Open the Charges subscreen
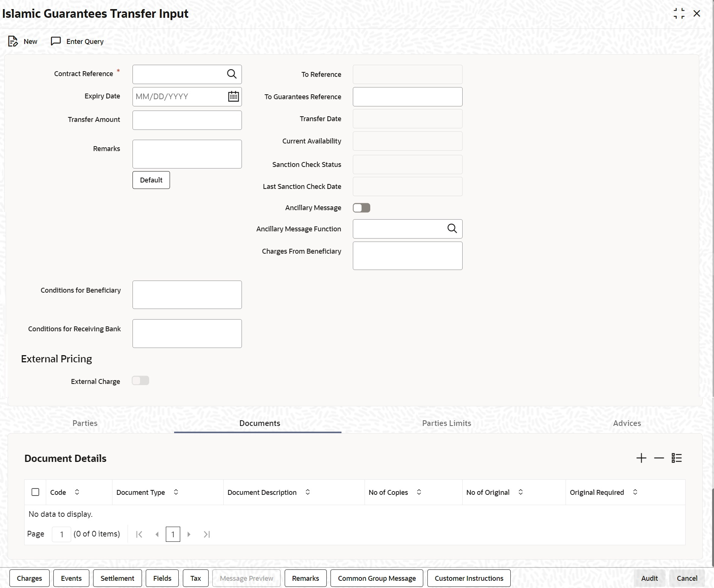Screen dimensions: 714x588 (x=30, y=578)
